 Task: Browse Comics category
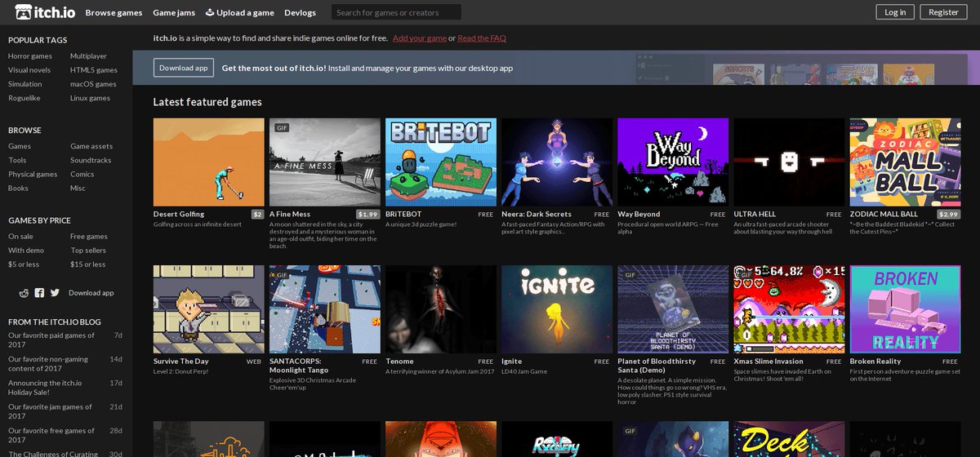point(82,174)
